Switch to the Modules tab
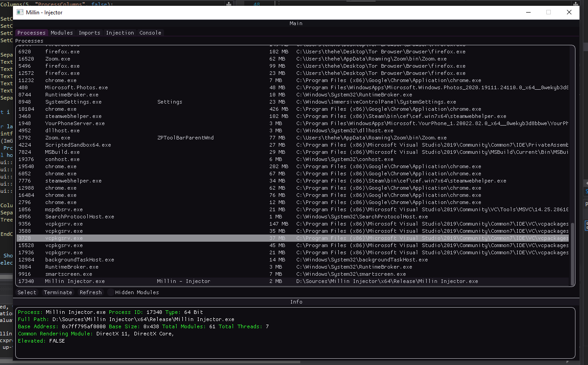588x365 pixels. 62,33
